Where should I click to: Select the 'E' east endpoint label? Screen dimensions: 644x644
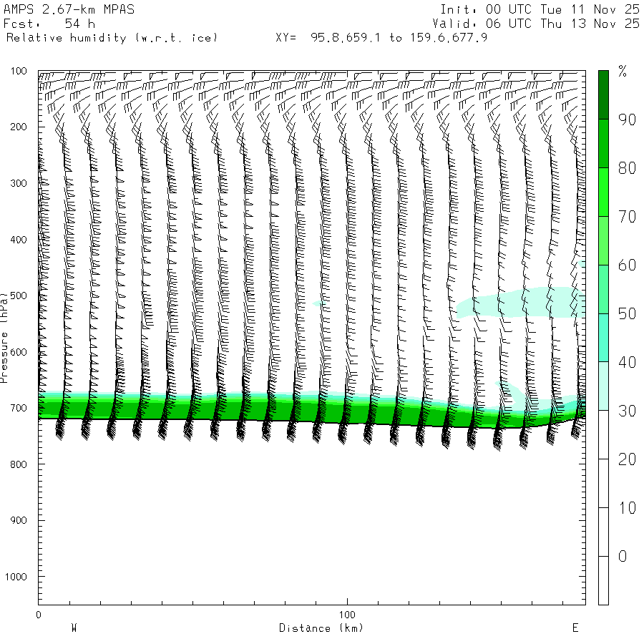(575, 628)
